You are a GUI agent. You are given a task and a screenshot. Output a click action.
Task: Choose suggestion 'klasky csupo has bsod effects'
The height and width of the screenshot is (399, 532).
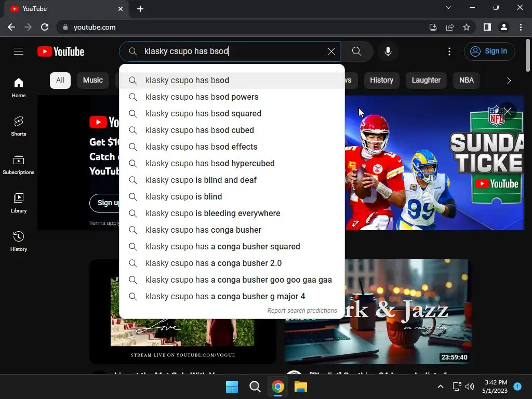pyautogui.click(x=232, y=147)
